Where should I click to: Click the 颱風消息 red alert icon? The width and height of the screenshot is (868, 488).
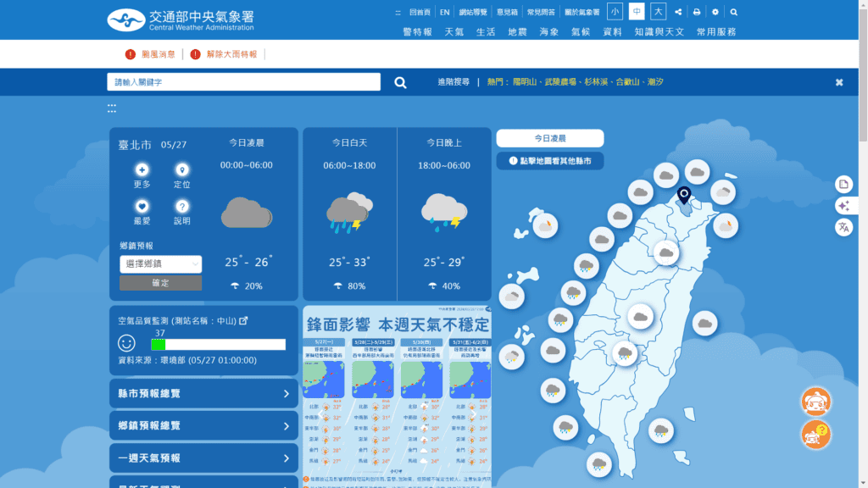(x=130, y=54)
